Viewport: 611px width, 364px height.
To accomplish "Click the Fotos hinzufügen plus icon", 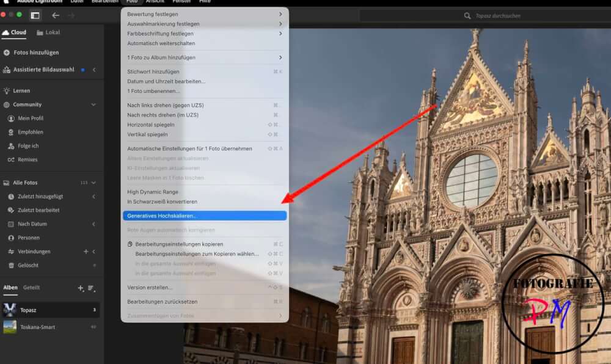I will pos(7,53).
